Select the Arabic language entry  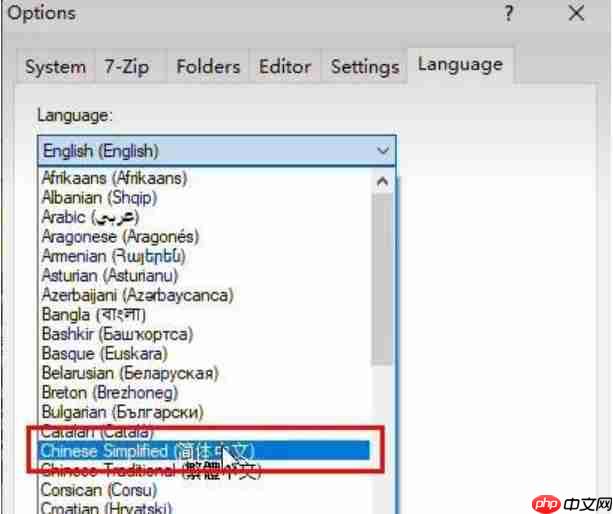(x=205, y=217)
